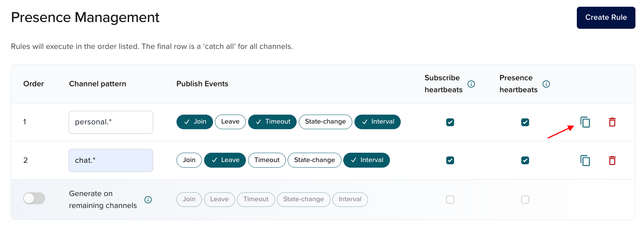Enable Leave event for personal.* rule
This screenshot has height=230, width=644.
230,122
